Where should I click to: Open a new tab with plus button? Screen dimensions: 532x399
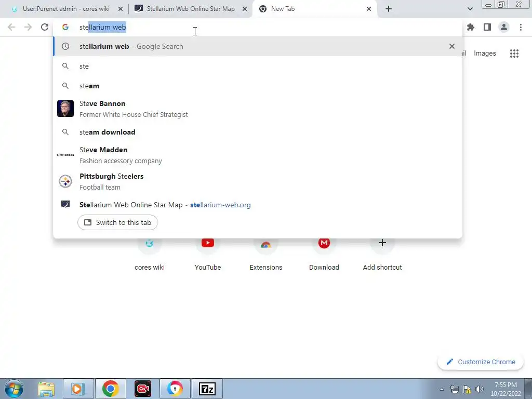[x=389, y=9]
